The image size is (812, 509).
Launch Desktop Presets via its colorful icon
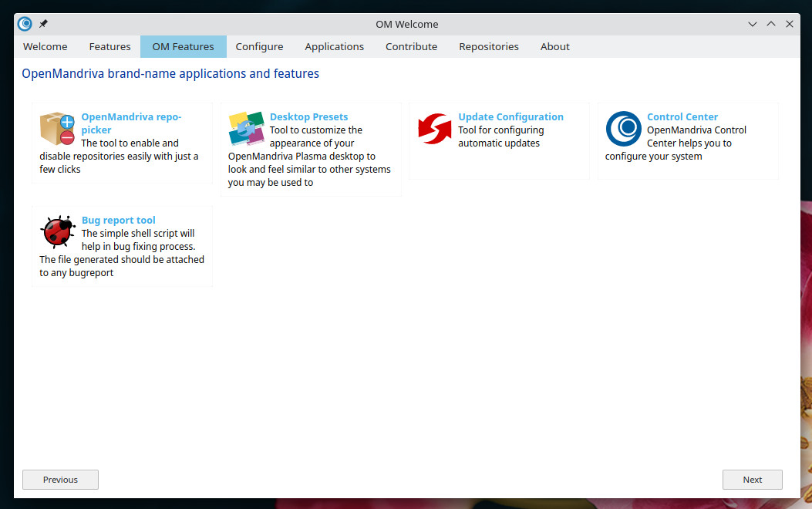click(246, 129)
